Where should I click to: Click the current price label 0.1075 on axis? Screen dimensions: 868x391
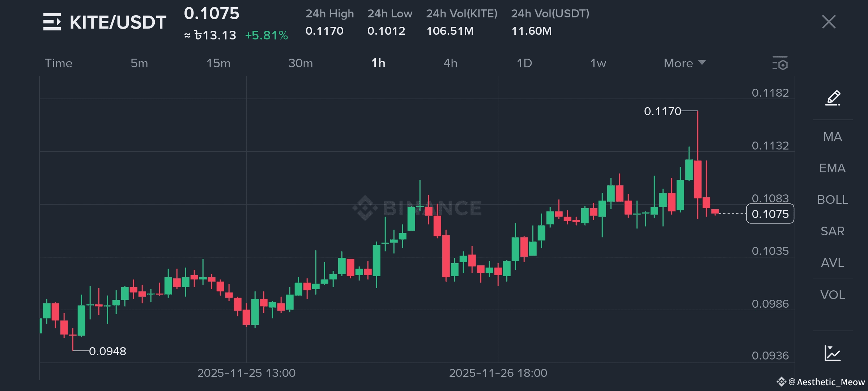point(770,214)
